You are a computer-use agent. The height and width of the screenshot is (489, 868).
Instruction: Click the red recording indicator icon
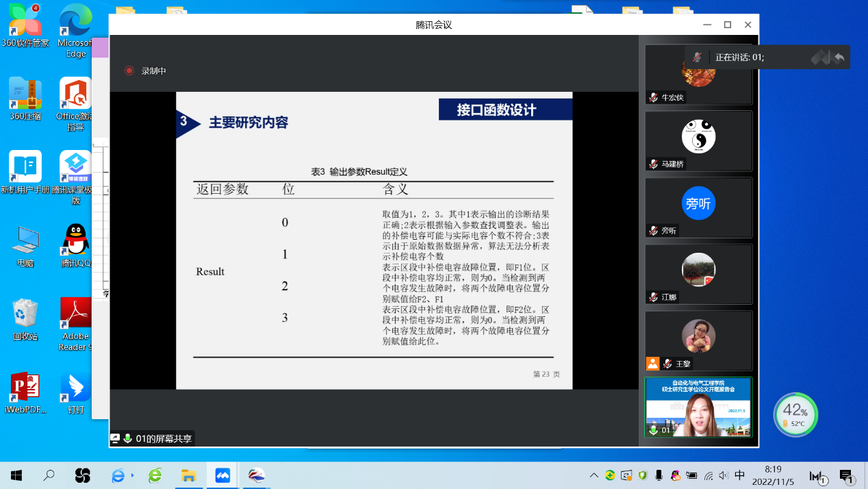pos(129,71)
